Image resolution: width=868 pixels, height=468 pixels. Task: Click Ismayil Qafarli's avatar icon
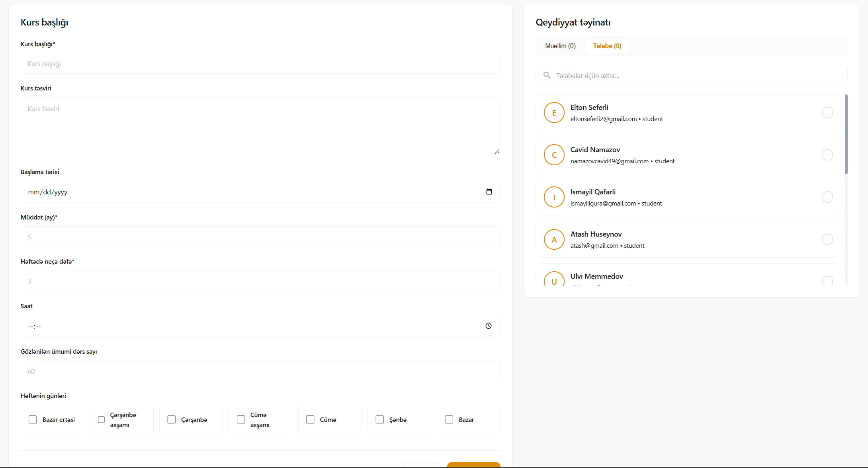tap(554, 197)
